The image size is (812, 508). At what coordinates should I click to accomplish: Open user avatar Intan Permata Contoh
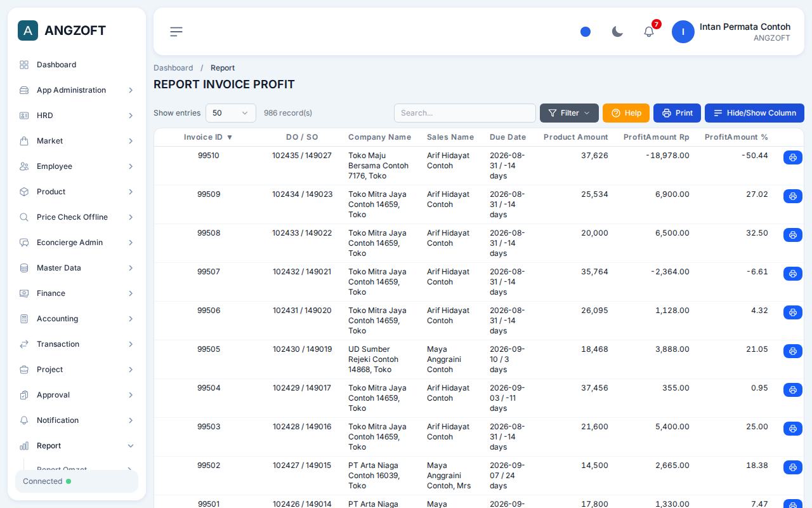pyautogui.click(x=683, y=32)
